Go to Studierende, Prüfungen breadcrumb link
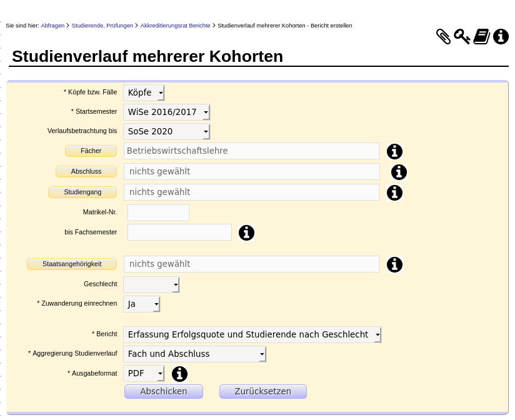515x420 pixels. (102, 26)
